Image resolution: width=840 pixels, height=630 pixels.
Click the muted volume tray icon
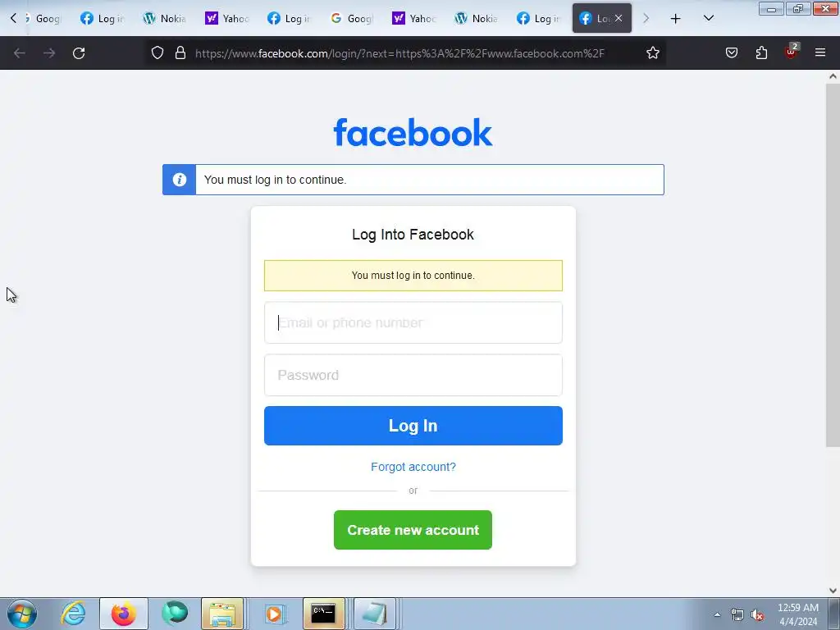click(x=757, y=615)
